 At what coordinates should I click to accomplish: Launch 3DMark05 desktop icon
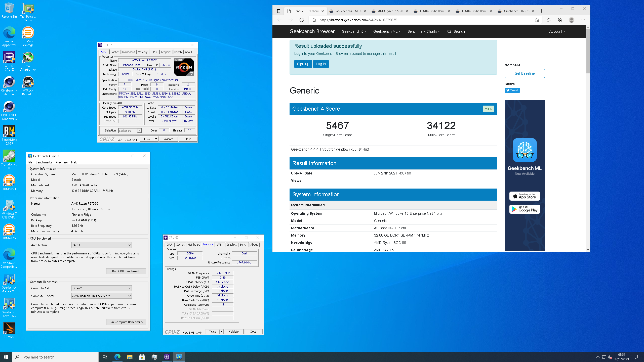click(9, 232)
